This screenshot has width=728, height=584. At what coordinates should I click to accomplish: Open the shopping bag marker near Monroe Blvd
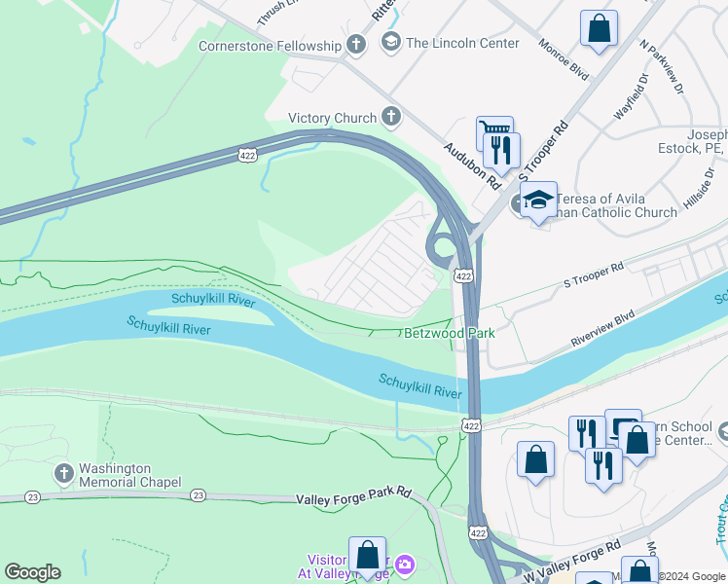tap(599, 30)
